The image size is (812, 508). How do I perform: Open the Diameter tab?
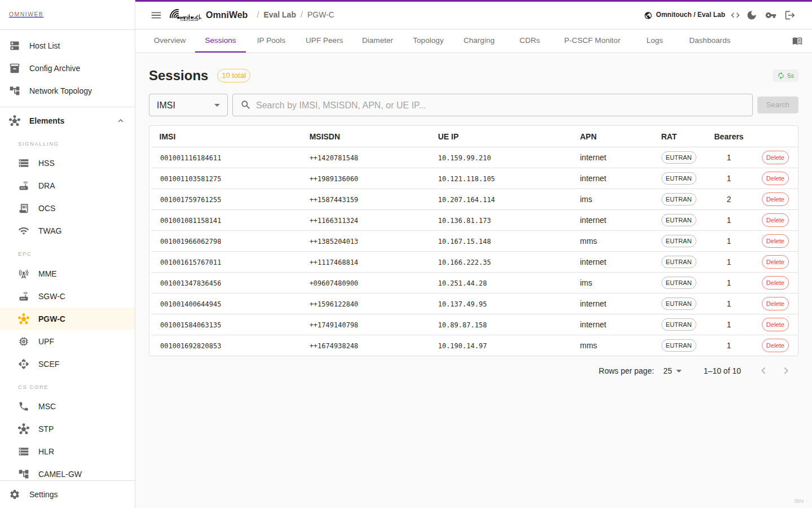click(377, 41)
